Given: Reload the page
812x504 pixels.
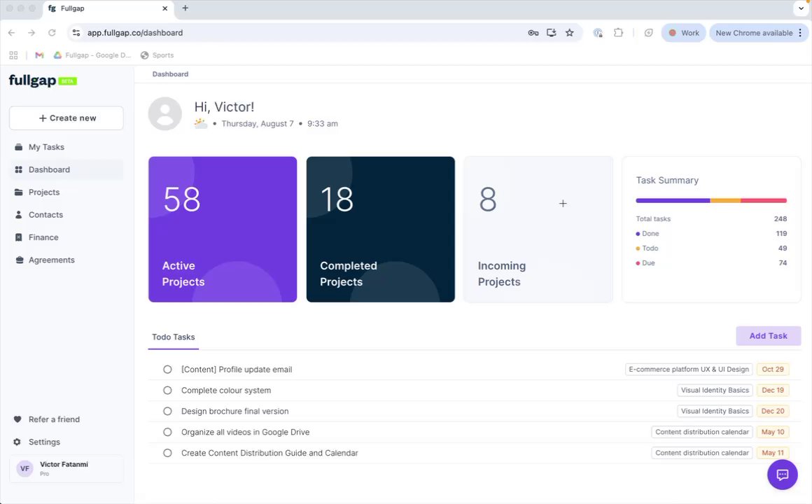Looking at the screenshot, I should (52, 33).
